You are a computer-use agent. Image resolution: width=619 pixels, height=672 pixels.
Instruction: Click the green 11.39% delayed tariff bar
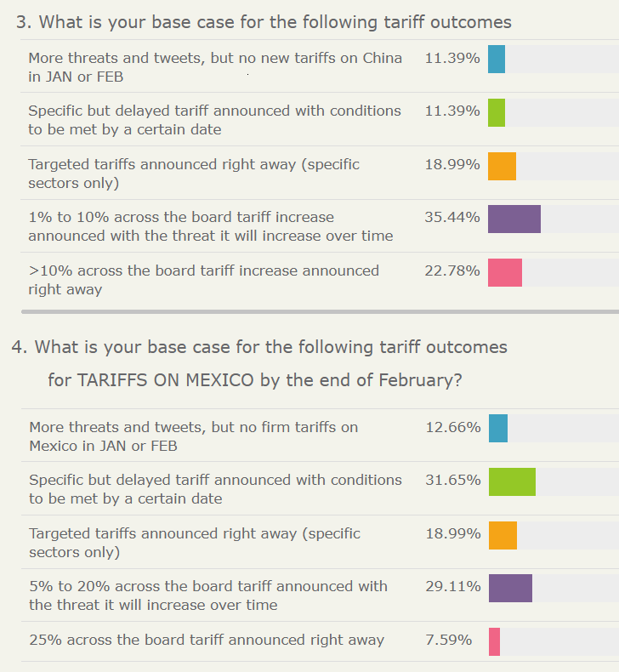(497, 113)
